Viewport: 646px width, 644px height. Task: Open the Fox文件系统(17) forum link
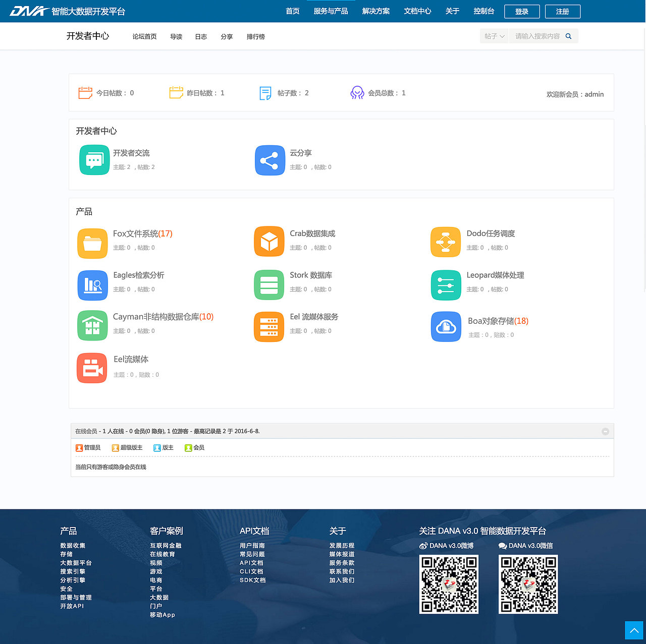click(143, 233)
